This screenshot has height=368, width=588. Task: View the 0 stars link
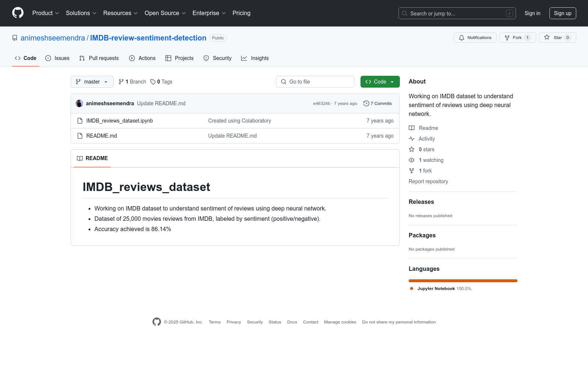click(x=422, y=149)
